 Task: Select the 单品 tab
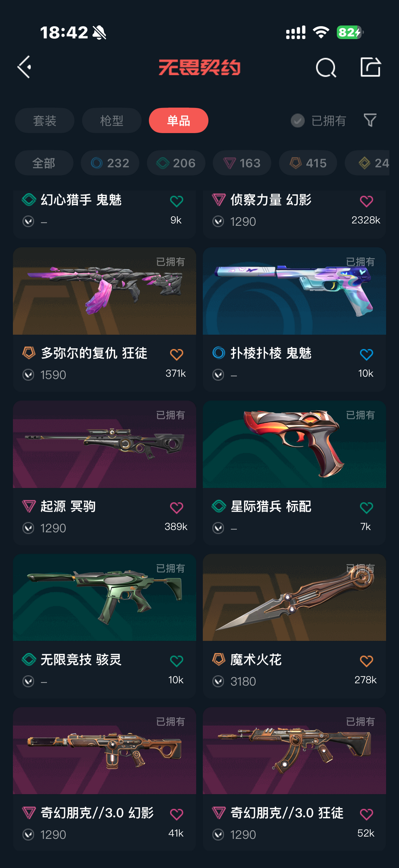[x=179, y=121]
